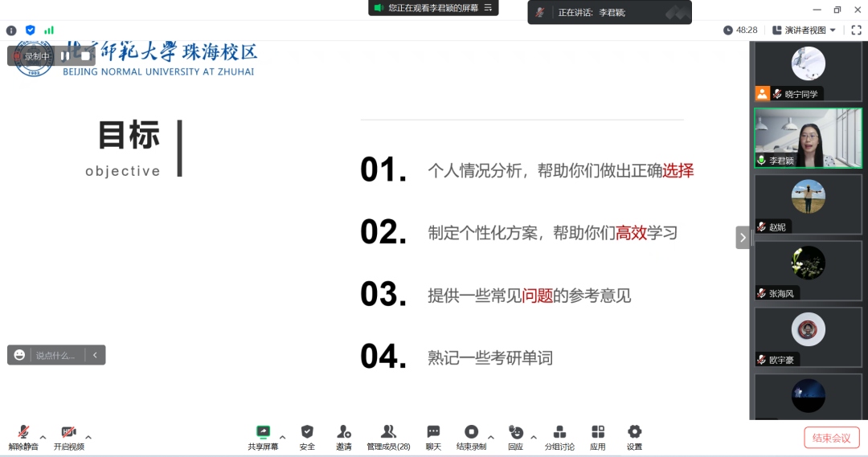Expand arrow next to 回应
Image resolution: width=868 pixels, height=457 pixels.
pos(534,437)
